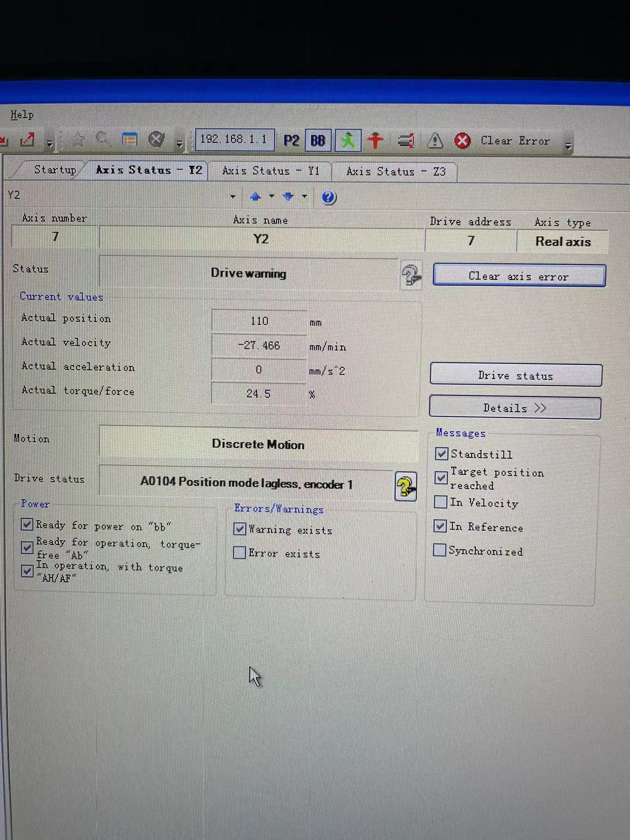Toggle the Standstill checkbox
This screenshot has width=630, height=840.
tap(441, 453)
